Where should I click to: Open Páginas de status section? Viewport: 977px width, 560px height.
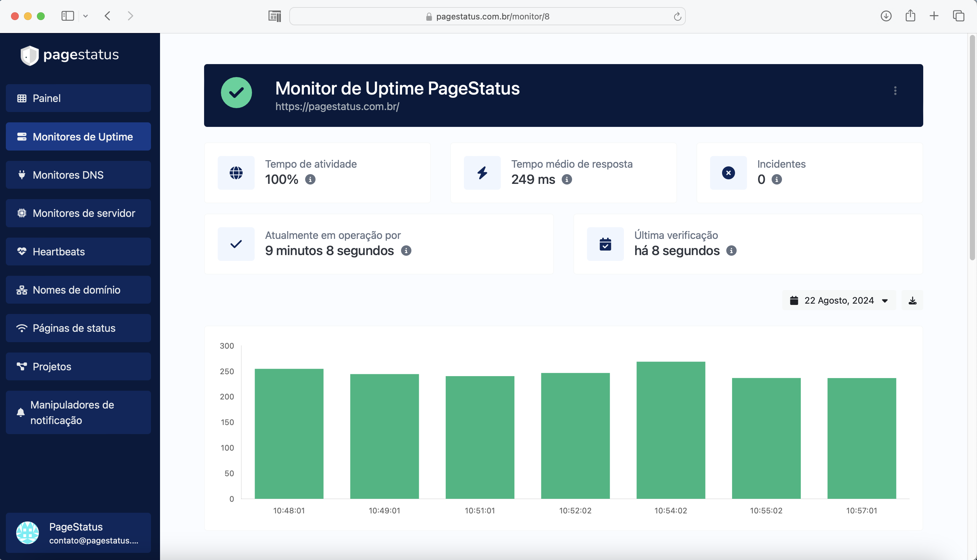click(x=78, y=328)
